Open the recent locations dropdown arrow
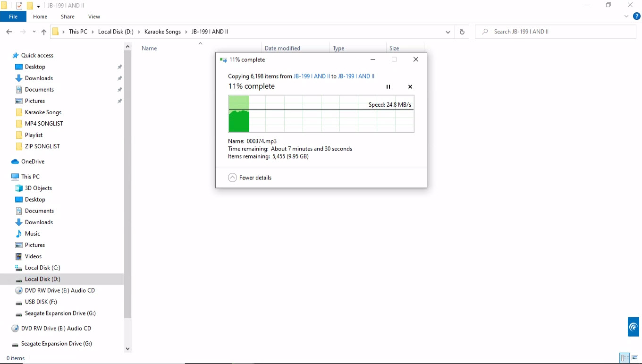 pyautogui.click(x=34, y=32)
